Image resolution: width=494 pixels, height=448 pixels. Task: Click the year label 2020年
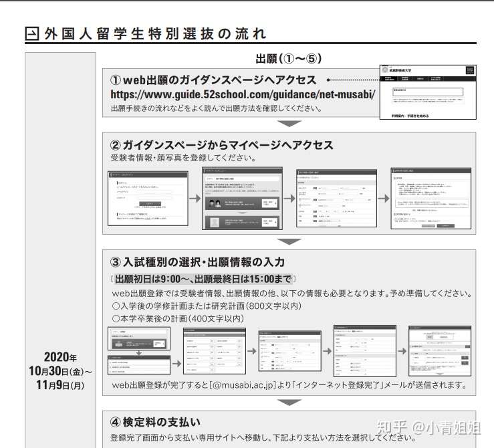[60, 357]
